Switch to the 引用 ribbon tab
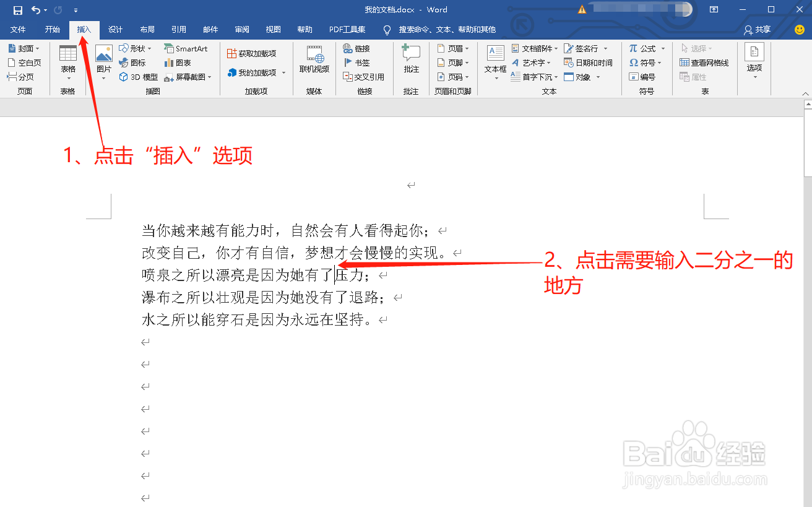Viewport: 812px width, 507px height. [179, 30]
